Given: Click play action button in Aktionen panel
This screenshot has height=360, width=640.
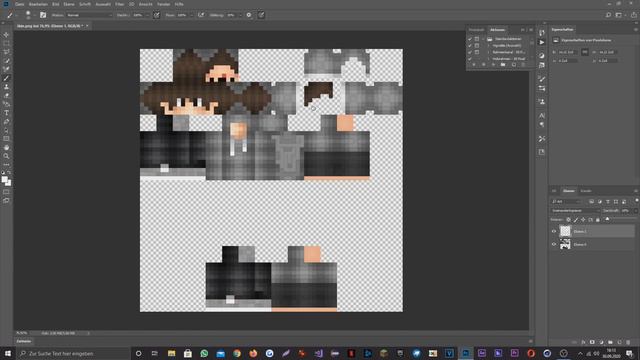Looking at the screenshot, I should click(x=493, y=64).
